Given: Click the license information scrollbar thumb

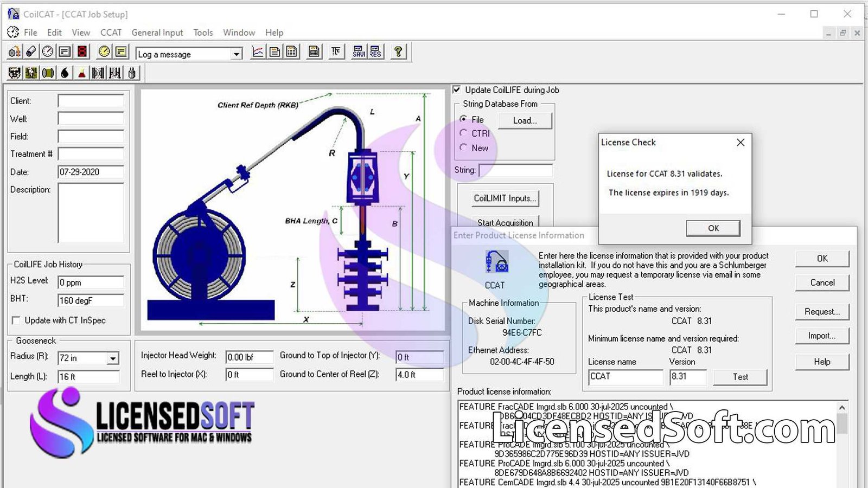Looking at the screenshot, I should pyautogui.click(x=842, y=423).
